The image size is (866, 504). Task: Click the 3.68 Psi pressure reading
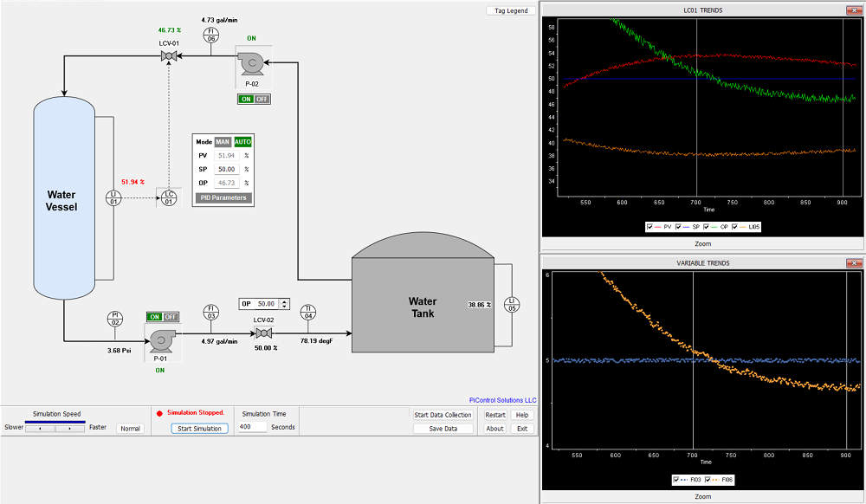pos(120,351)
